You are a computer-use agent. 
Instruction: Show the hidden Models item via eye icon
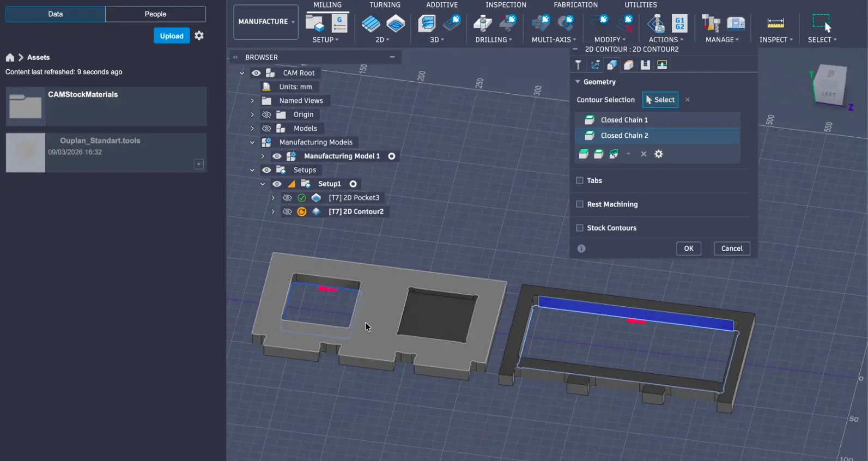pyautogui.click(x=266, y=129)
